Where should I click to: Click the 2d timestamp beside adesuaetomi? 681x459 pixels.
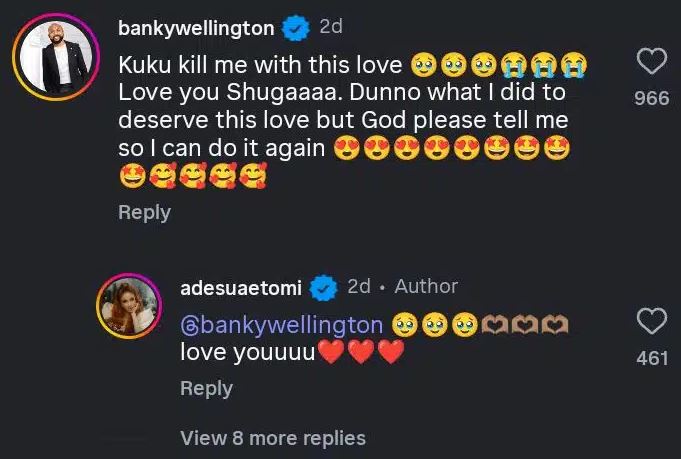point(359,287)
